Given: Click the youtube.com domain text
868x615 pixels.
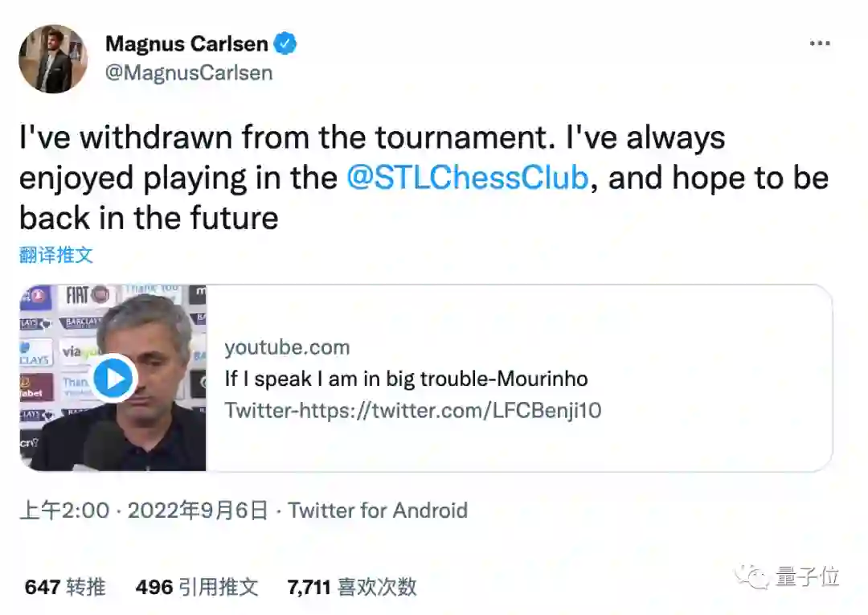Looking at the screenshot, I should click(x=287, y=347).
